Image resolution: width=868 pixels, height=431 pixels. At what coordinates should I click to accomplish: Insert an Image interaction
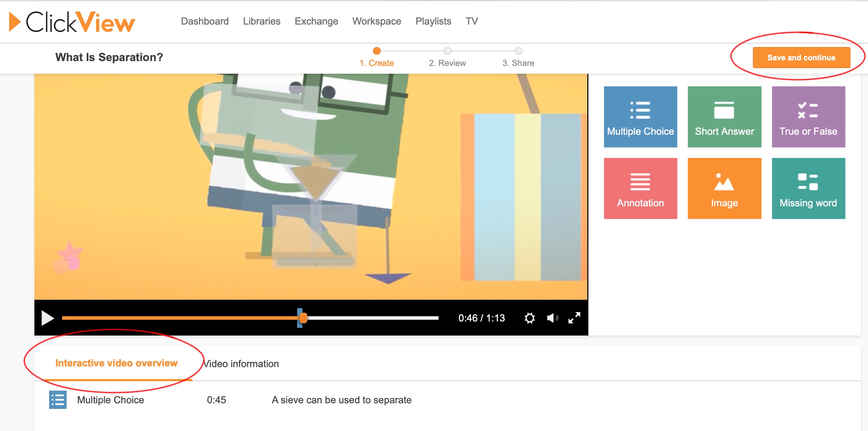[x=724, y=188]
